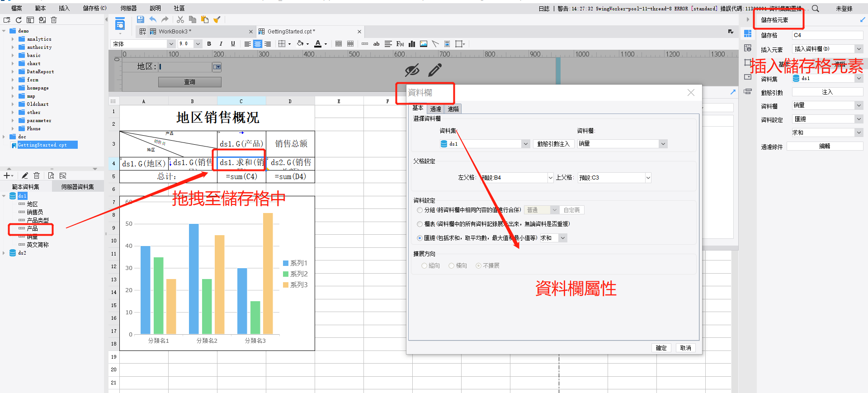Open the 檔案 menu
868x393 pixels.
tap(16, 8)
